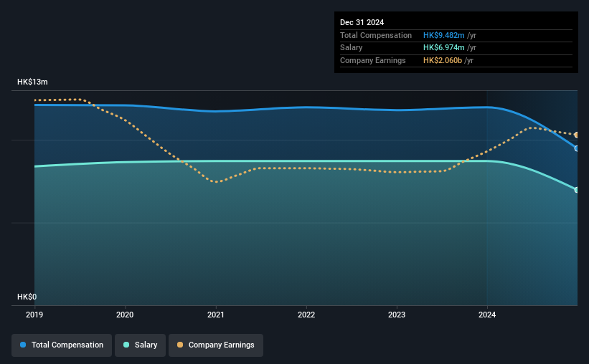Click the Salary end point marker
589x364 pixels.
coord(577,191)
